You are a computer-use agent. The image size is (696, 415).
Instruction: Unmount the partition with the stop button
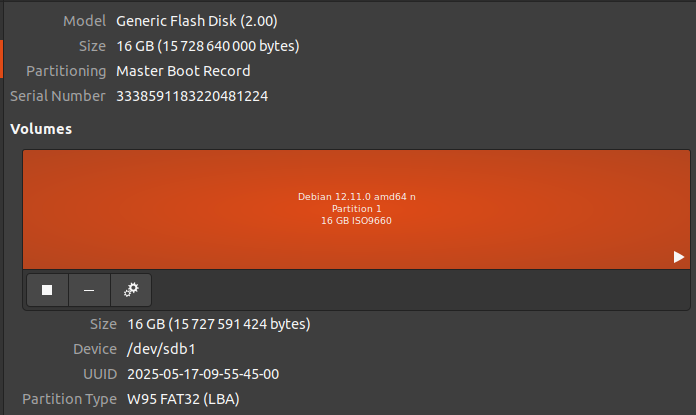[47, 290]
